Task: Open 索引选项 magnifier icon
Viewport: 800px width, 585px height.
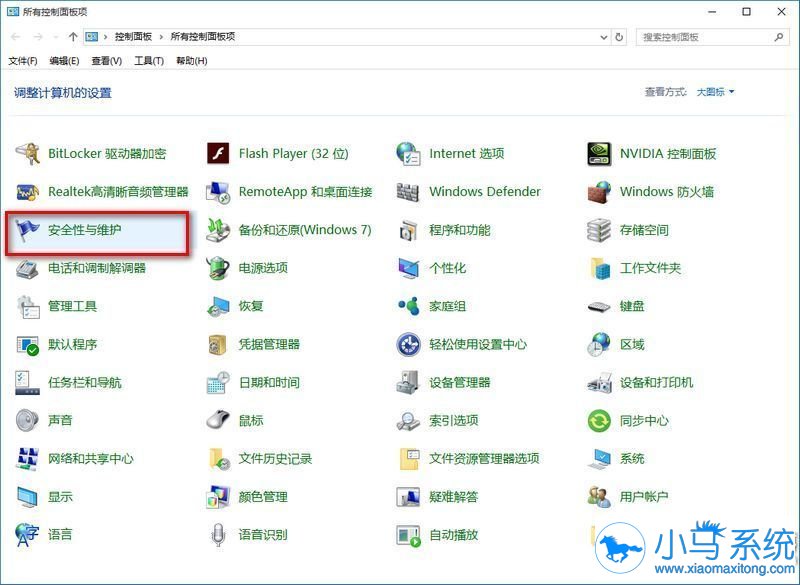Action: click(408, 420)
